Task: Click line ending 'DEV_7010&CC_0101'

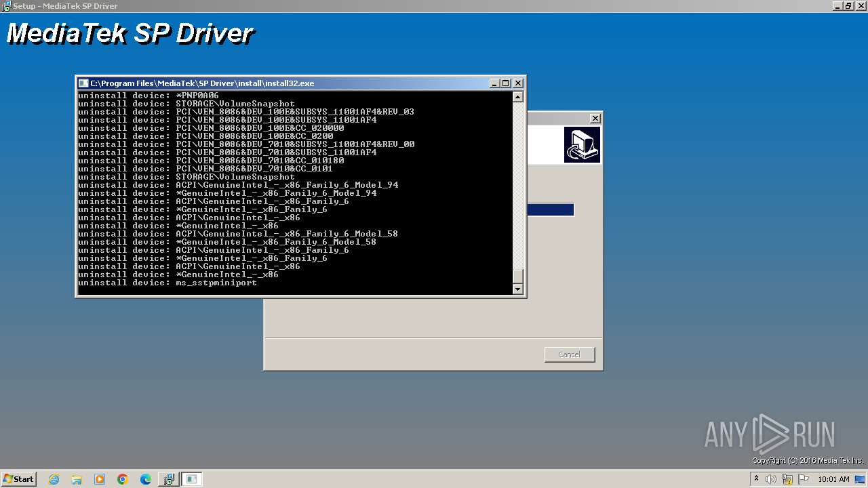Action: [x=205, y=169]
